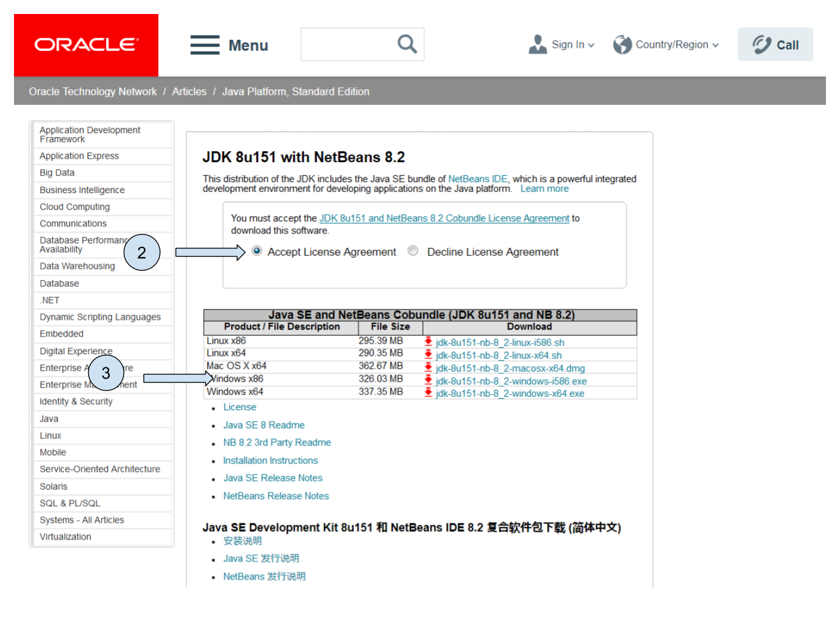
Task: Click the NetBeans IDE link
Action: [478, 179]
